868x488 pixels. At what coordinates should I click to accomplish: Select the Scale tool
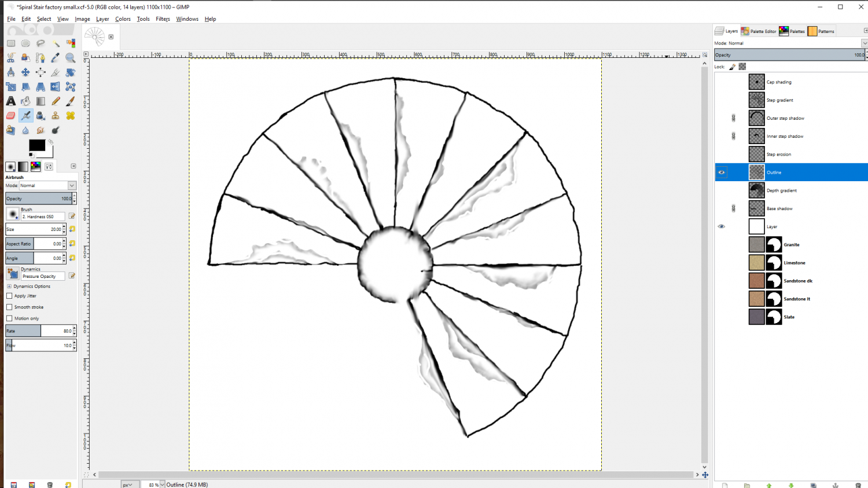11,87
